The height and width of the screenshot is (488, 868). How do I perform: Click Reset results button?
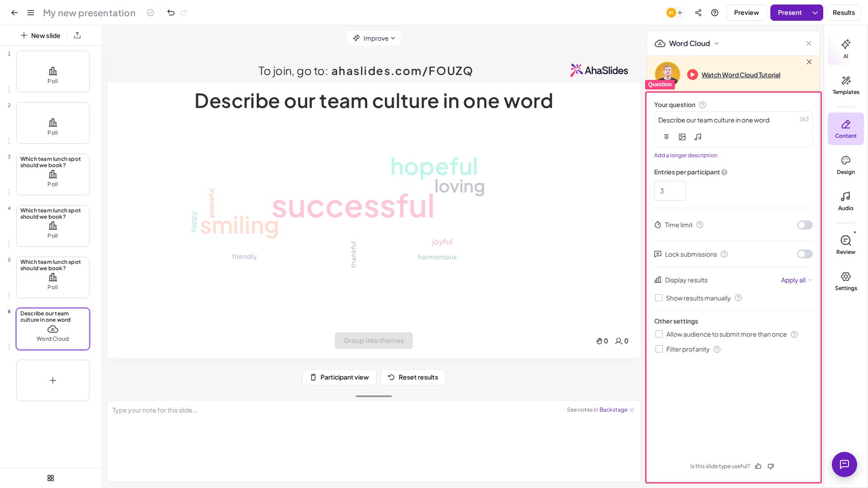coord(413,377)
